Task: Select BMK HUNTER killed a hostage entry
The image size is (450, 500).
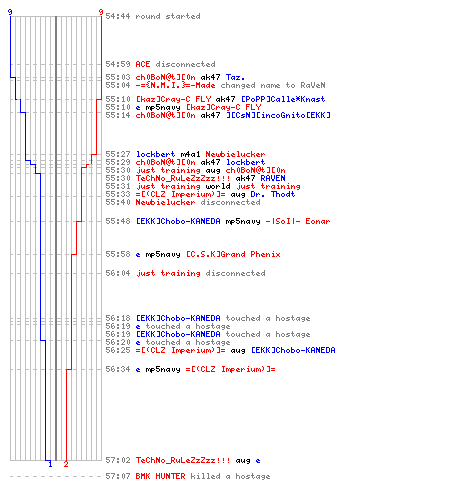Action: tap(188, 476)
